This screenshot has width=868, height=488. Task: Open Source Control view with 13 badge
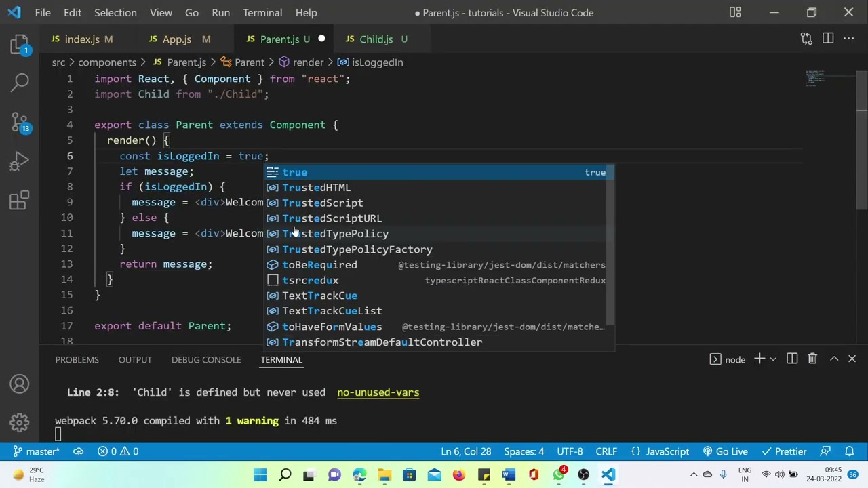(20, 122)
